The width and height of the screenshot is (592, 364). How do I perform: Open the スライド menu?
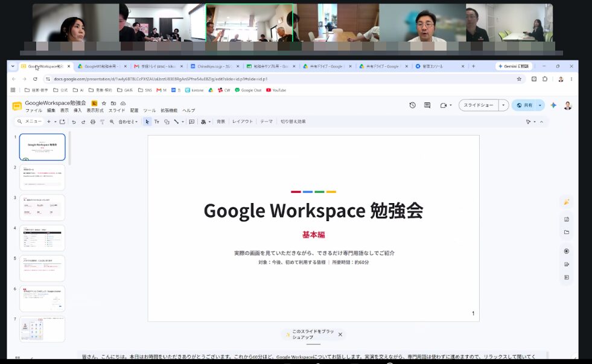[x=116, y=110]
